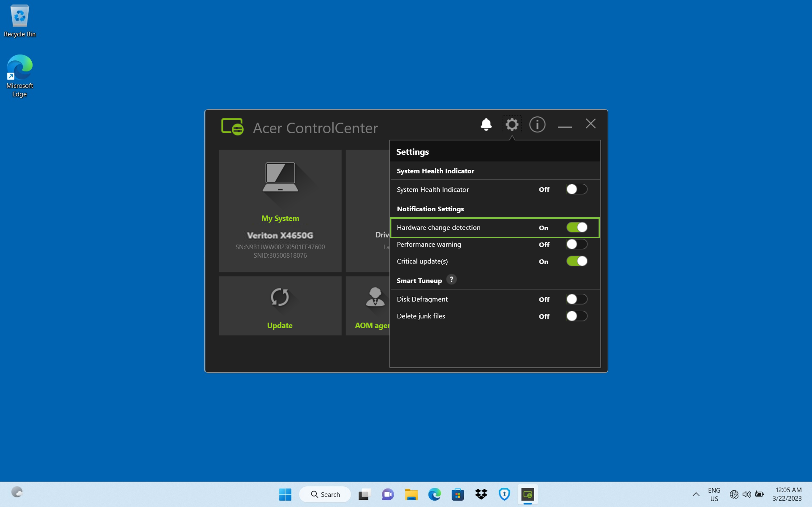Open the taskbar clock and date
Screen dimensions: 812x507
pyautogui.click(x=787, y=494)
